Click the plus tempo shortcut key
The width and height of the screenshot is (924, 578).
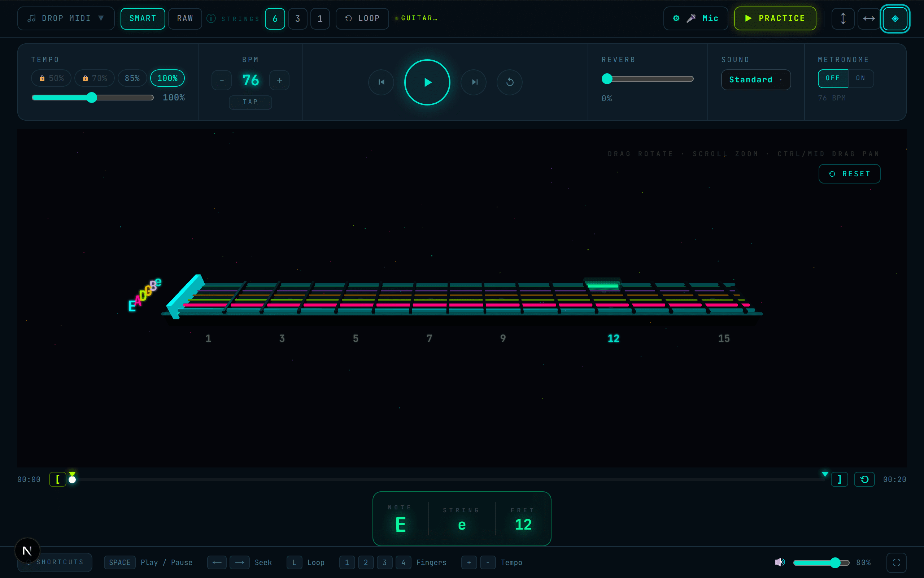tap(469, 562)
